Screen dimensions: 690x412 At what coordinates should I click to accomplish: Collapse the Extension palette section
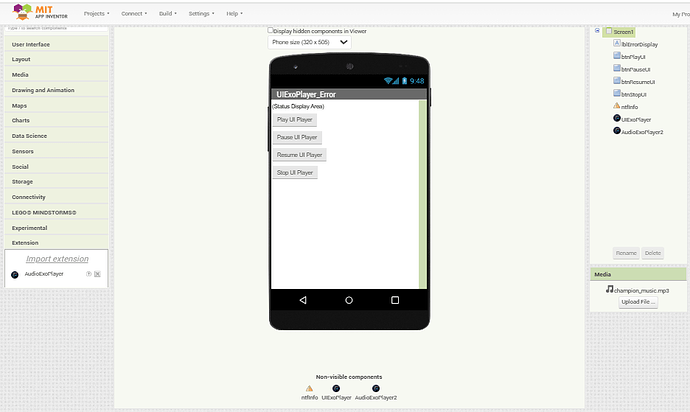pos(56,243)
